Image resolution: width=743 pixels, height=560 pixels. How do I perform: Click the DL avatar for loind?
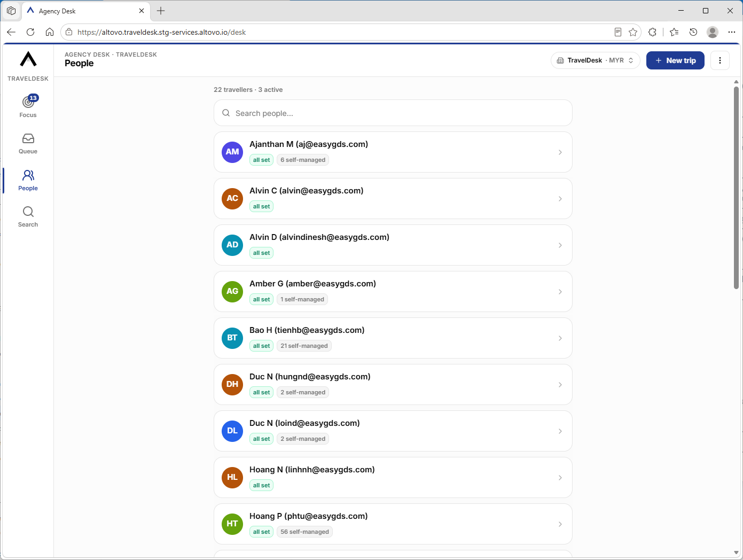click(x=232, y=431)
